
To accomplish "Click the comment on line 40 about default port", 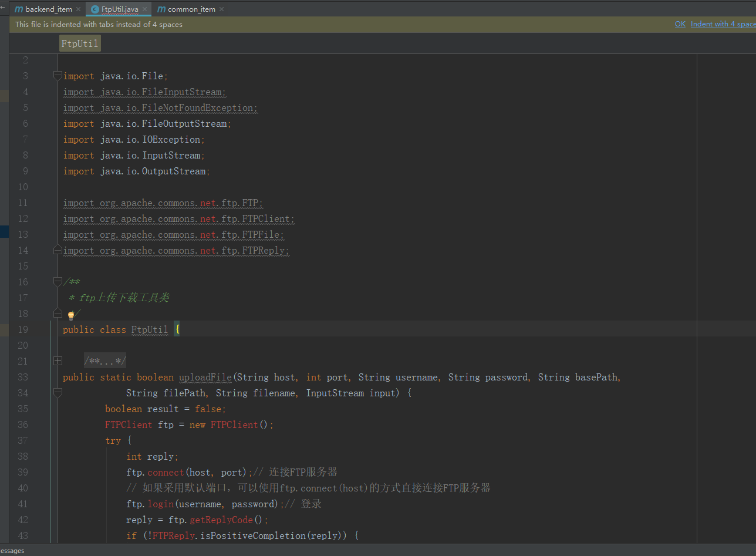I will tap(308, 488).
